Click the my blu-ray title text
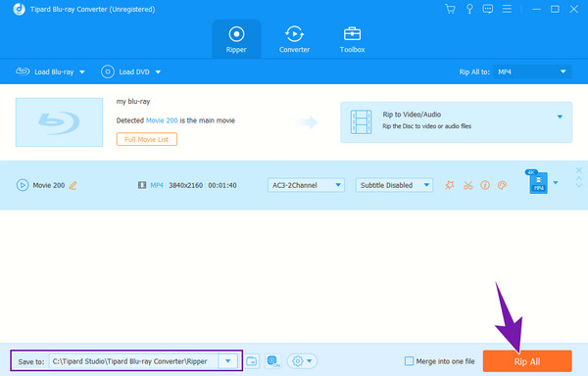Screen dimensions: 588x376 pyautogui.click(x=133, y=102)
